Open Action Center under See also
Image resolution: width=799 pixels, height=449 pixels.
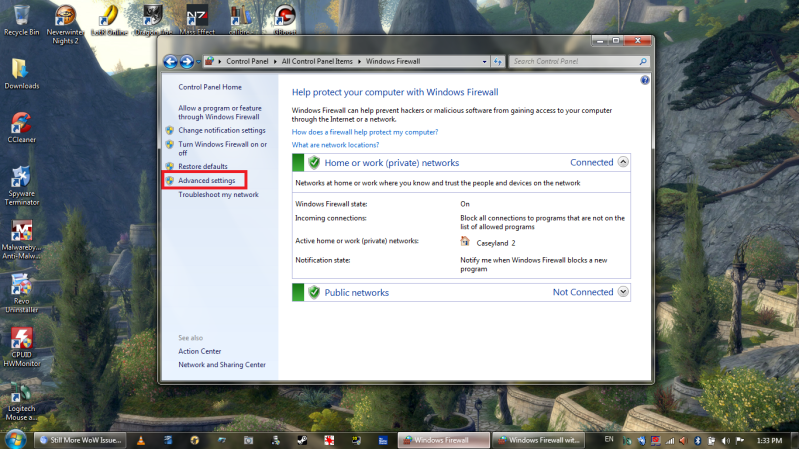[x=200, y=351]
